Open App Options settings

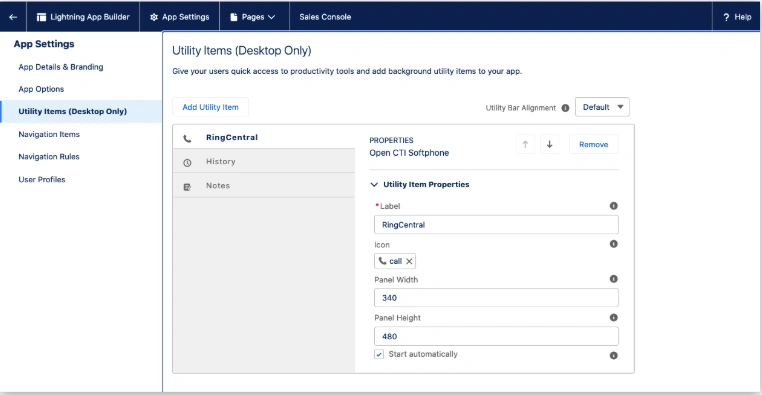click(41, 89)
